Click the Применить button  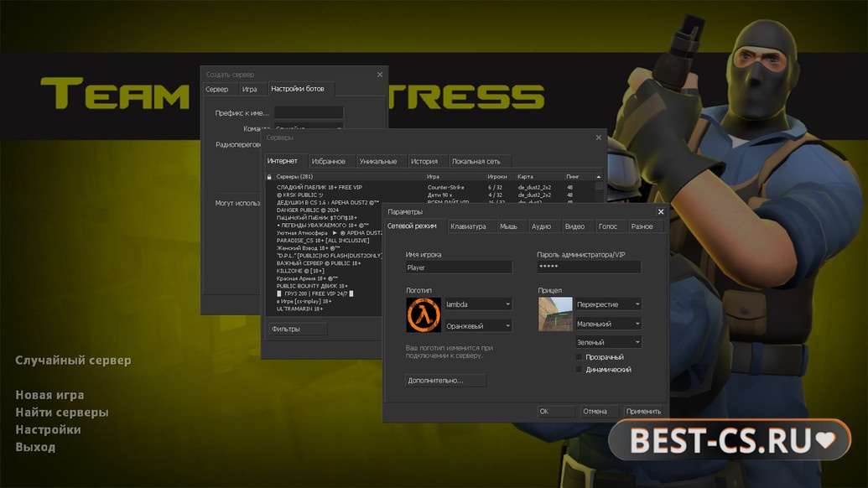[643, 411]
